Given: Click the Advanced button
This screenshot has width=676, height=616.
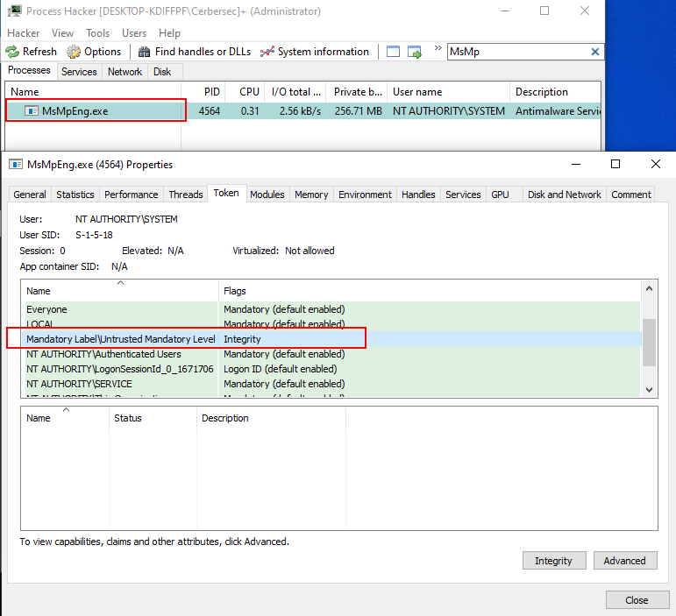Looking at the screenshot, I should (x=625, y=561).
